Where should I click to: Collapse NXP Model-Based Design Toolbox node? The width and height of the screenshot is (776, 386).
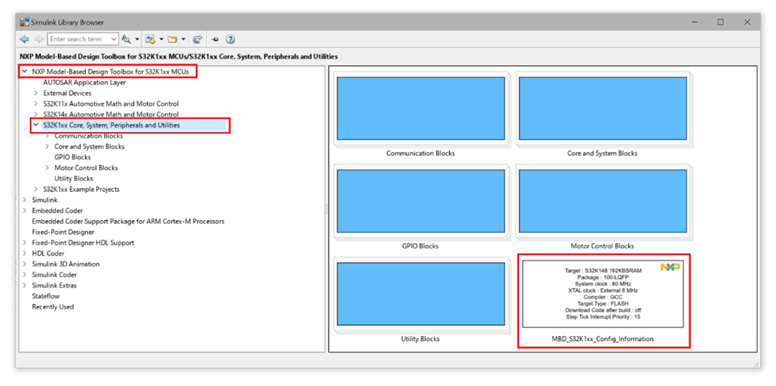[24, 72]
